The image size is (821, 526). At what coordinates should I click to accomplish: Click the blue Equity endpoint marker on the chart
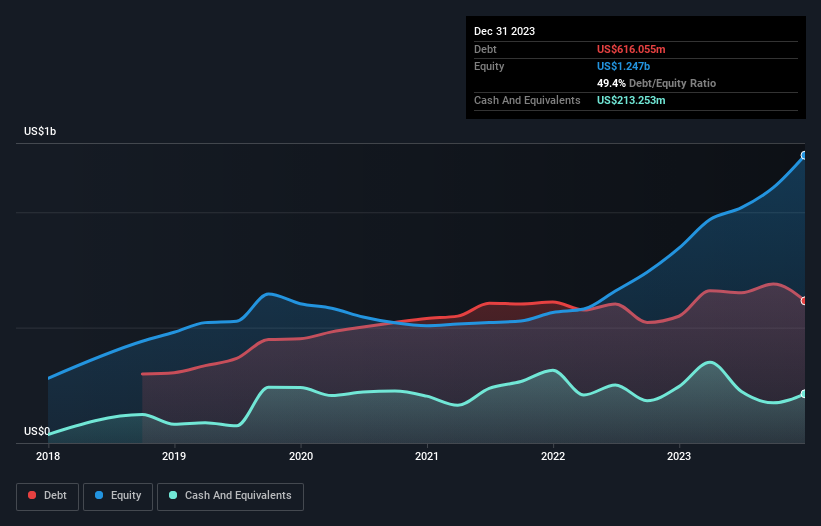[804, 155]
